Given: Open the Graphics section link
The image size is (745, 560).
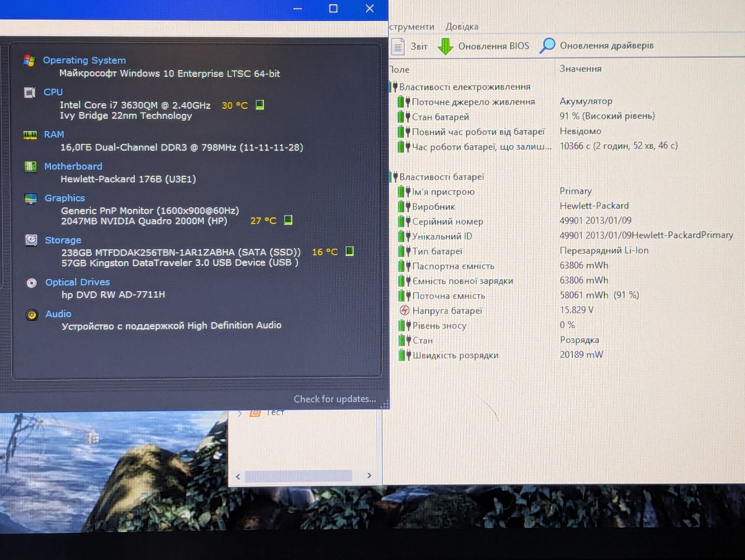Looking at the screenshot, I should 65,198.
